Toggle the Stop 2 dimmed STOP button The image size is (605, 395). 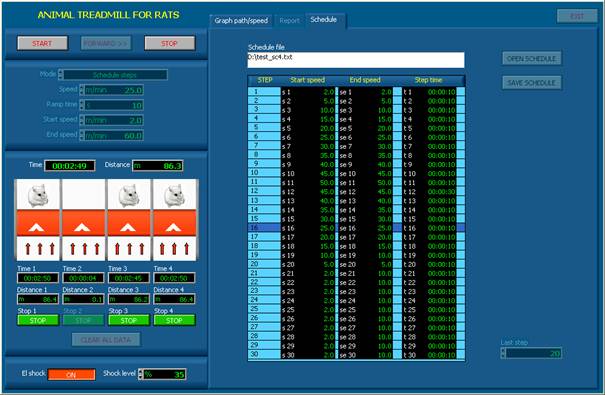[x=83, y=320]
